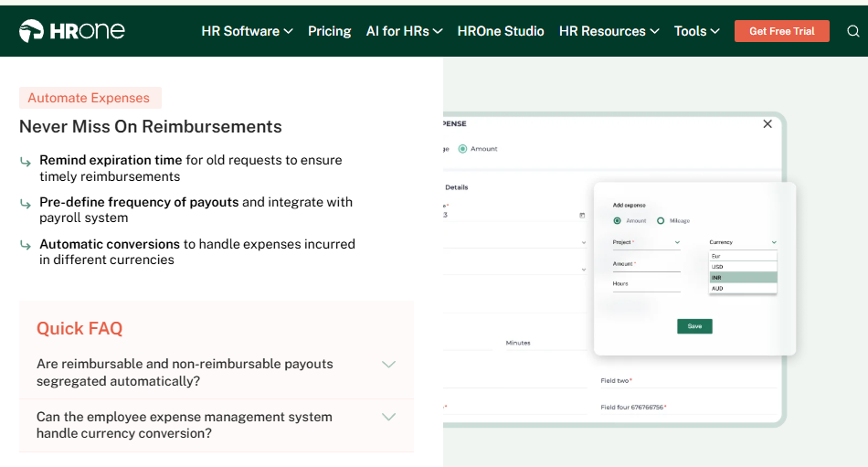This screenshot has height=467, width=868.
Task: Click the Details section label
Action: point(457,187)
